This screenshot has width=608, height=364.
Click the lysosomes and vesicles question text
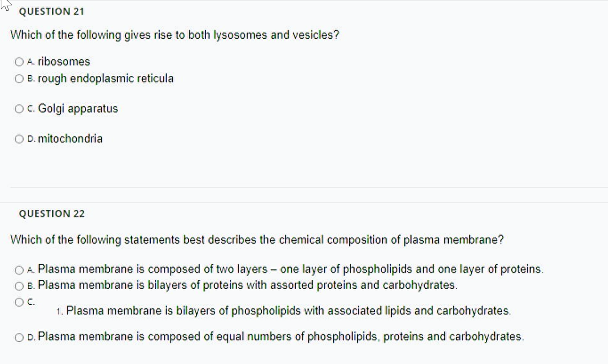pyautogui.click(x=175, y=35)
